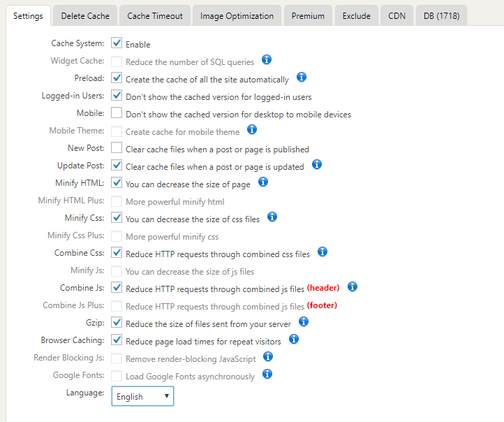Switch to the Delete Cache tab
Screen dimensions: 504x422
point(85,15)
